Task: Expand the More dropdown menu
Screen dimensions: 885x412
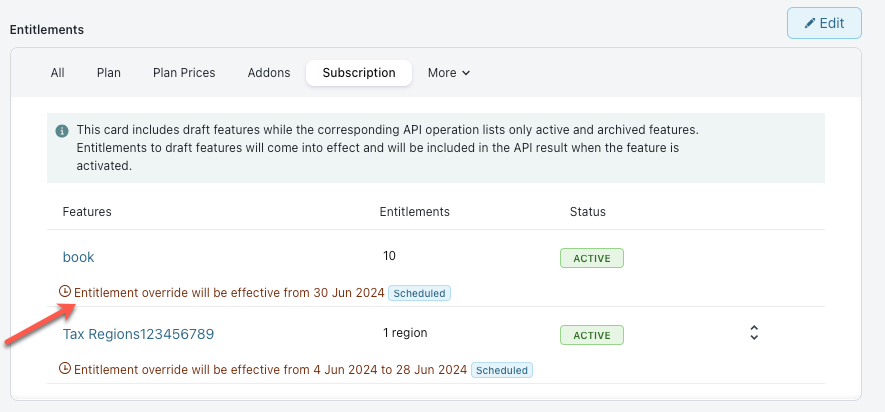Action: coord(448,73)
